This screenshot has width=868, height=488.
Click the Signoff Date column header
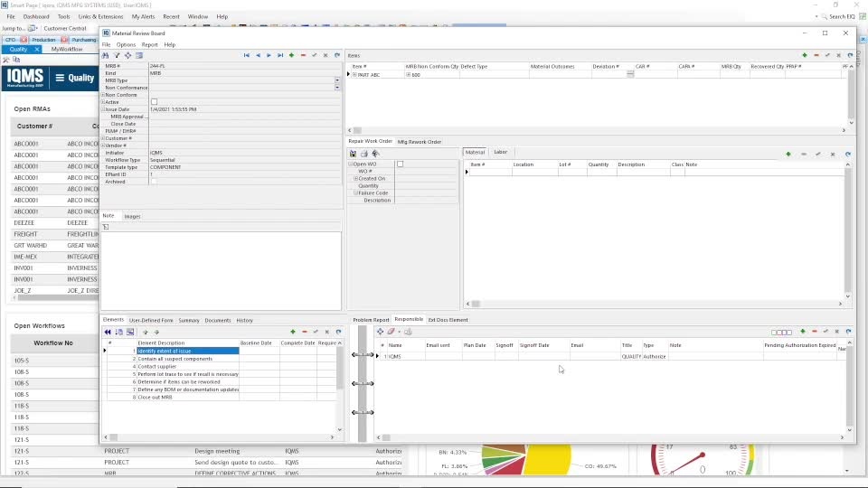click(x=543, y=345)
